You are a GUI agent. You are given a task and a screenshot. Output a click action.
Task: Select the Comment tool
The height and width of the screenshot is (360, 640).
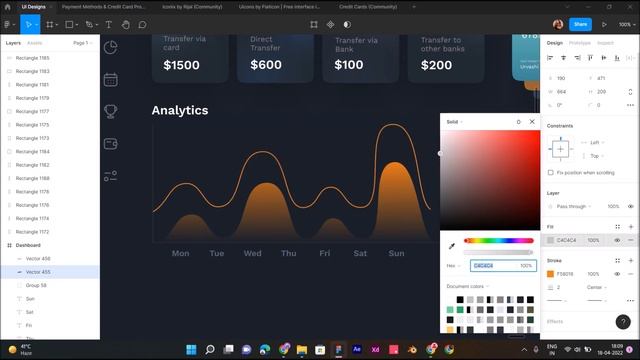(142, 25)
